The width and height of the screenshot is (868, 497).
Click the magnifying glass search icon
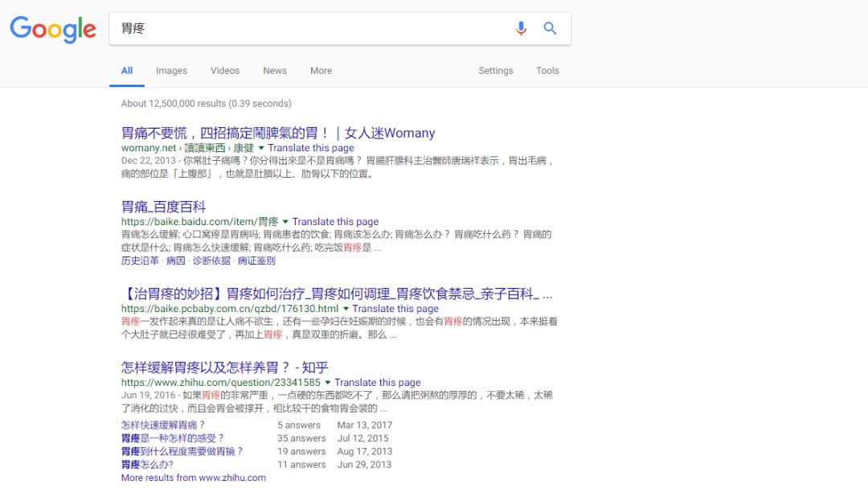click(x=550, y=28)
